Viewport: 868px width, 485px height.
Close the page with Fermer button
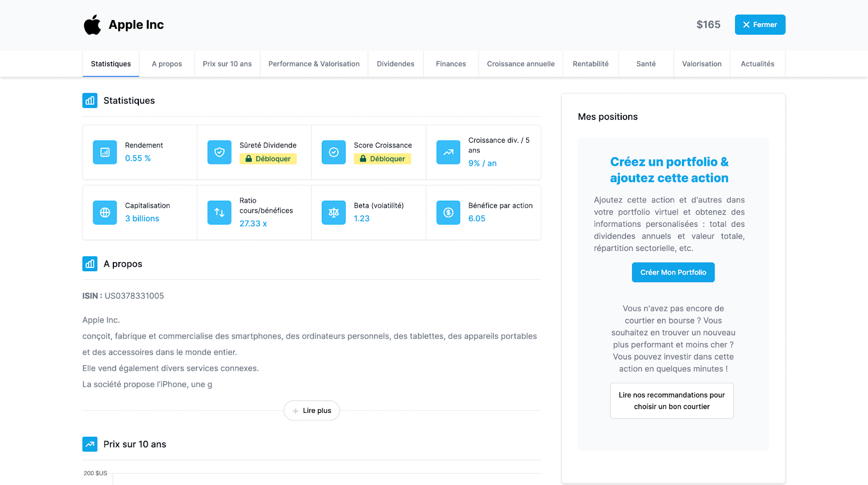tap(760, 24)
